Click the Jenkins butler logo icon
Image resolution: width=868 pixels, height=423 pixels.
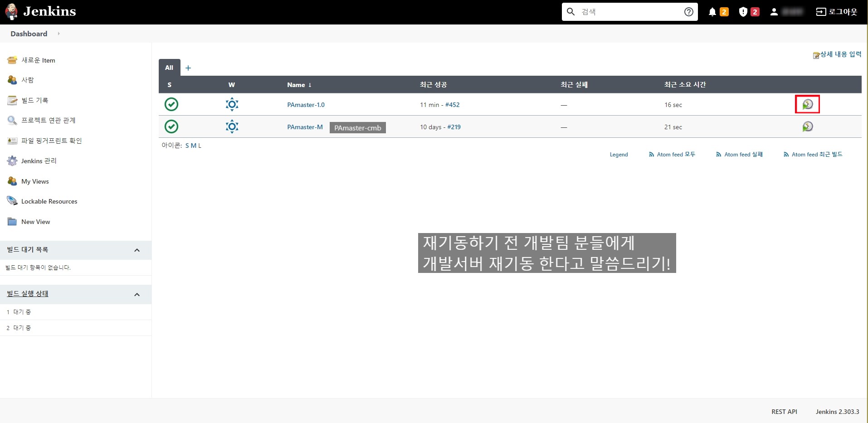tap(11, 12)
